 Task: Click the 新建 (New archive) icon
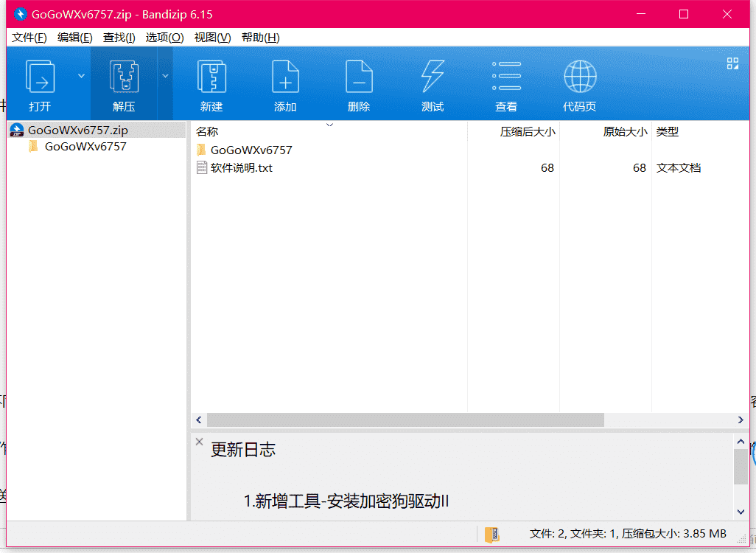point(211,77)
